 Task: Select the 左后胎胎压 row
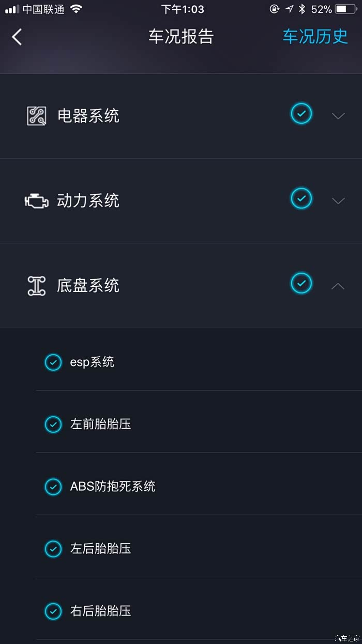click(100, 549)
